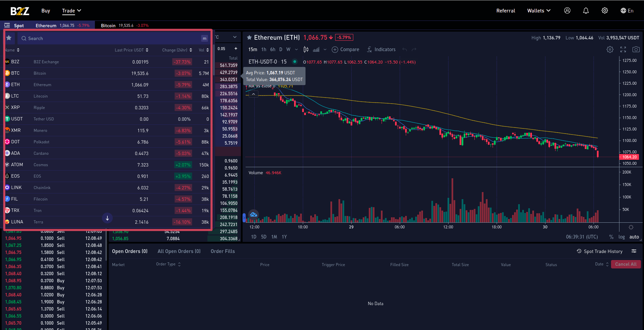Image resolution: width=644 pixels, height=330 pixels.
Task: Select the 1Y chart range
Action: pos(284,237)
